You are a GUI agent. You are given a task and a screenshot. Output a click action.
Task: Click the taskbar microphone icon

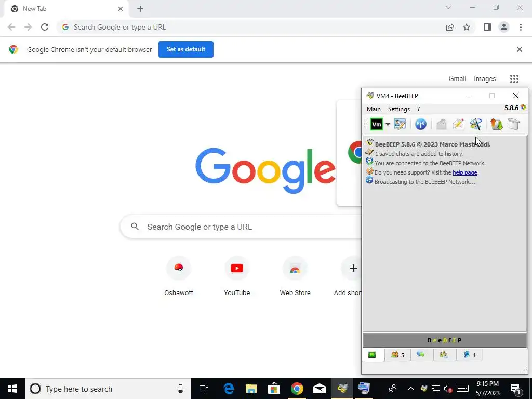pyautogui.click(x=180, y=389)
